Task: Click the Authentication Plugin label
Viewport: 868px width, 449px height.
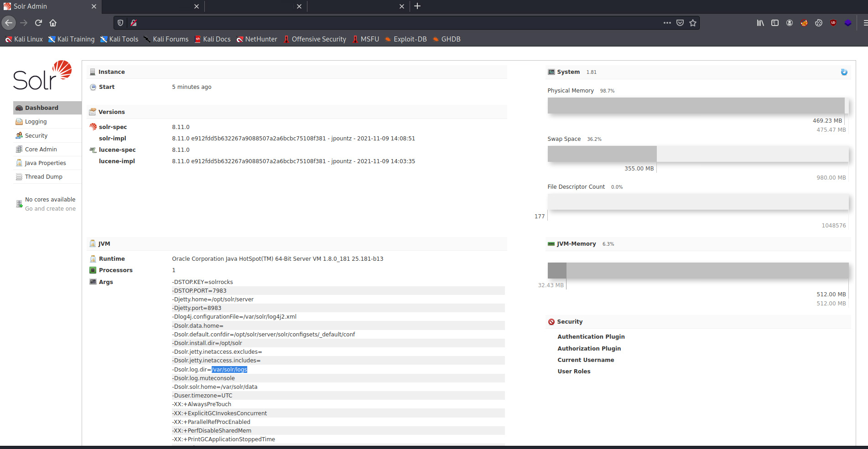Action: (591, 337)
